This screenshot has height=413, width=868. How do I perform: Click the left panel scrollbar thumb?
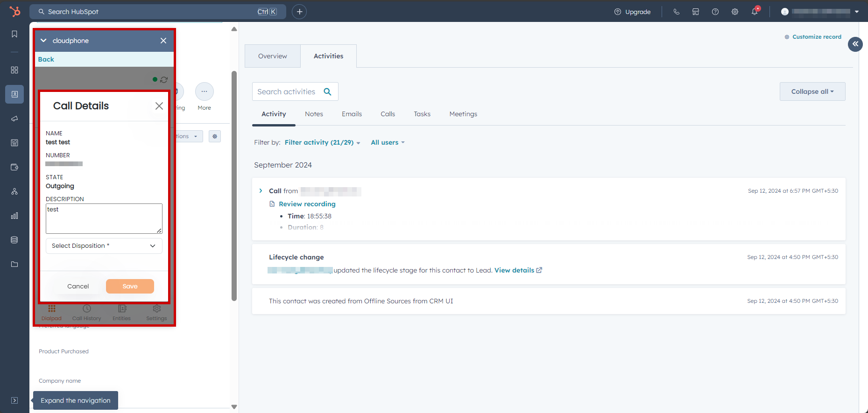pyautogui.click(x=234, y=186)
